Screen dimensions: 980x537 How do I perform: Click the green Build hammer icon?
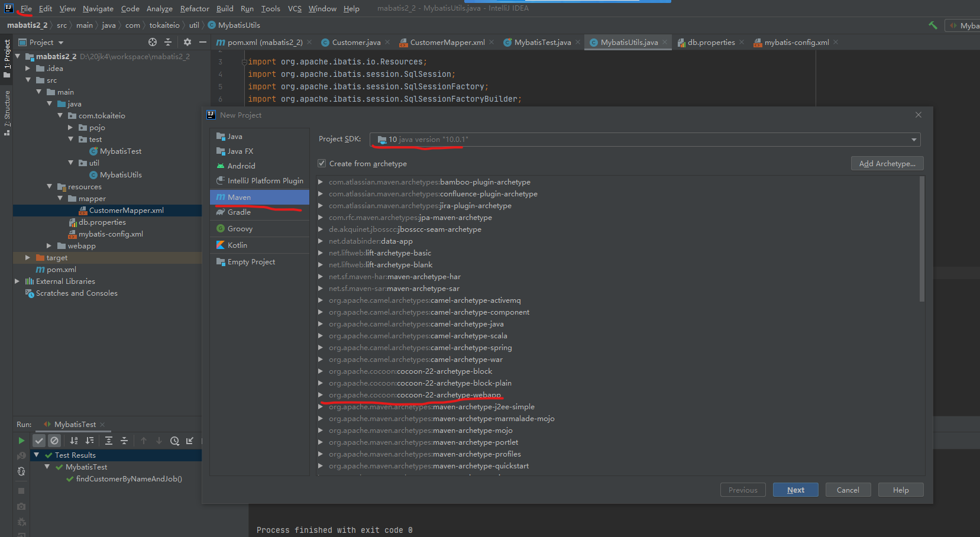[x=933, y=25]
